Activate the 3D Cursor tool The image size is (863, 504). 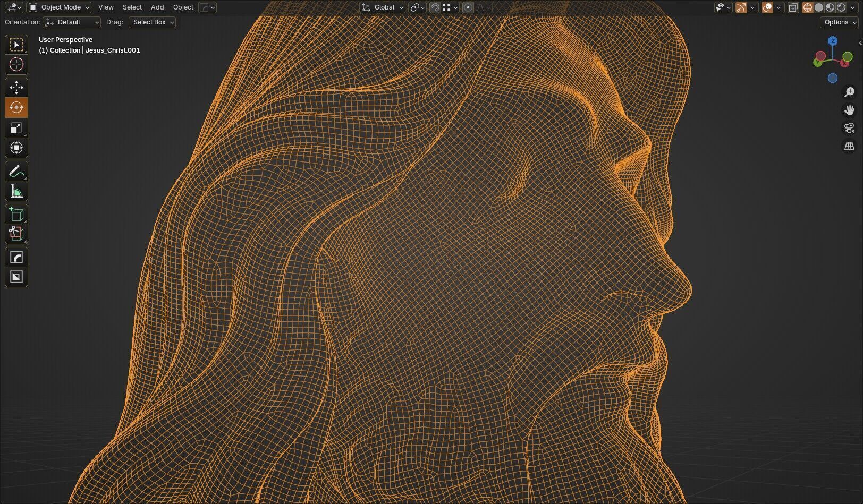coord(16,64)
